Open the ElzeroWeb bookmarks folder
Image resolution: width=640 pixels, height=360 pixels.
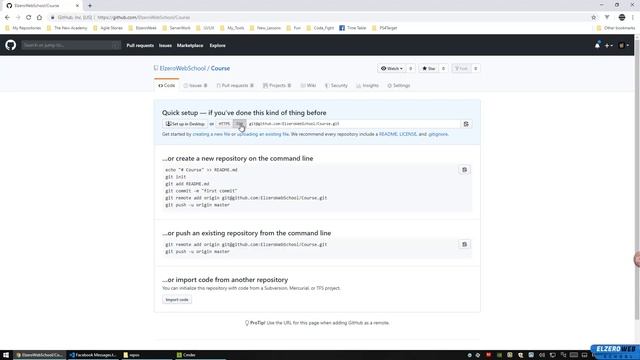(142, 28)
